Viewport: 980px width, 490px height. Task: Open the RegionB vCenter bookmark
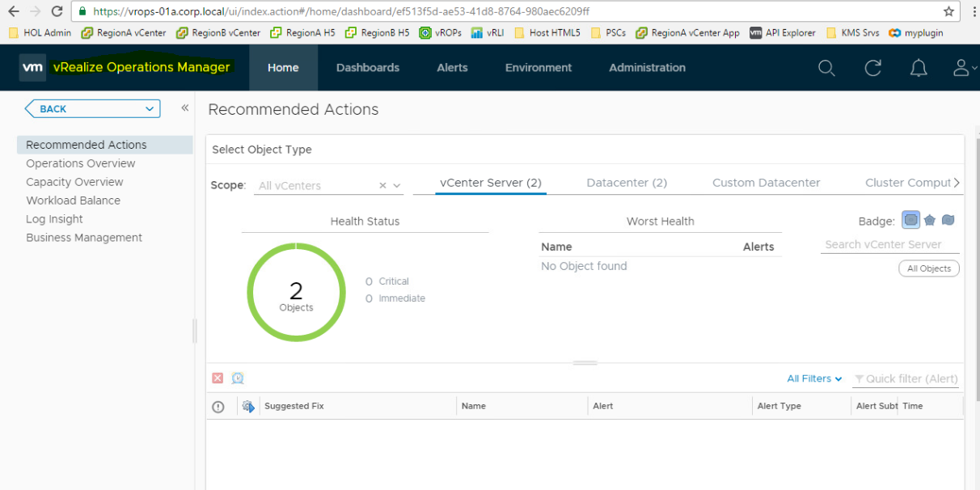(218, 33)
